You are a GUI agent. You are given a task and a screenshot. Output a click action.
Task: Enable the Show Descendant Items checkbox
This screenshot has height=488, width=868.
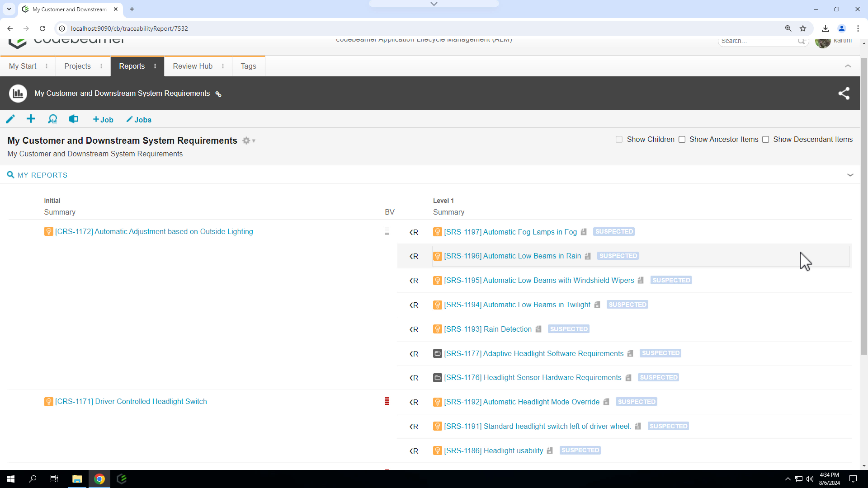click(x=766, y=140)
